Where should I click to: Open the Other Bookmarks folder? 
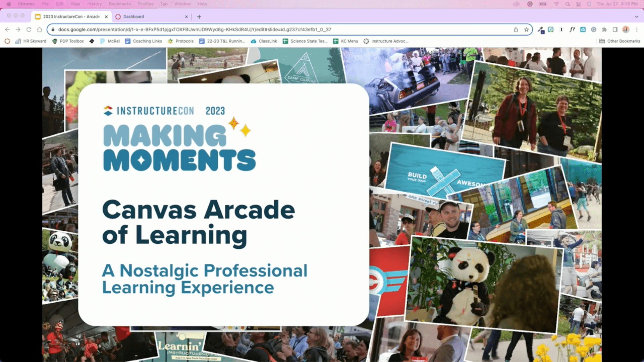pyautogui.click(x=619, y=41)
